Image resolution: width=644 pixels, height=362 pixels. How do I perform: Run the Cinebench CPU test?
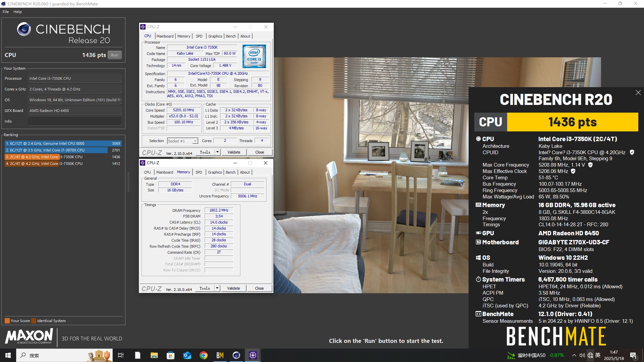click(114, 55)
